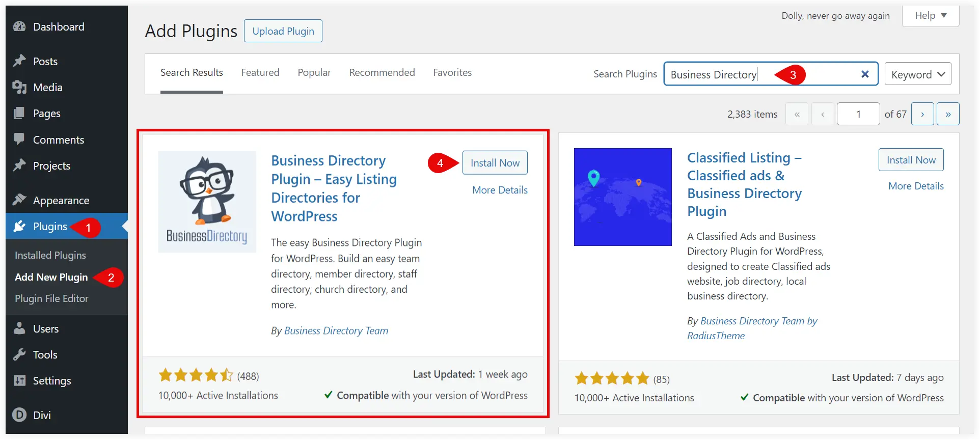980x440 pixels.
Task: Click the Comments bubble icon
Action: click(x=19, y=139)
